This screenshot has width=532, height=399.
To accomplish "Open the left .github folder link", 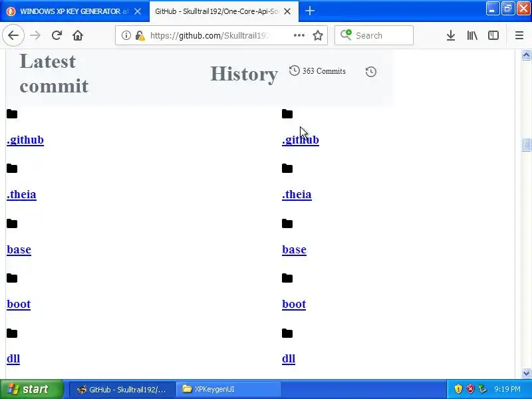I will click(25, 140).
